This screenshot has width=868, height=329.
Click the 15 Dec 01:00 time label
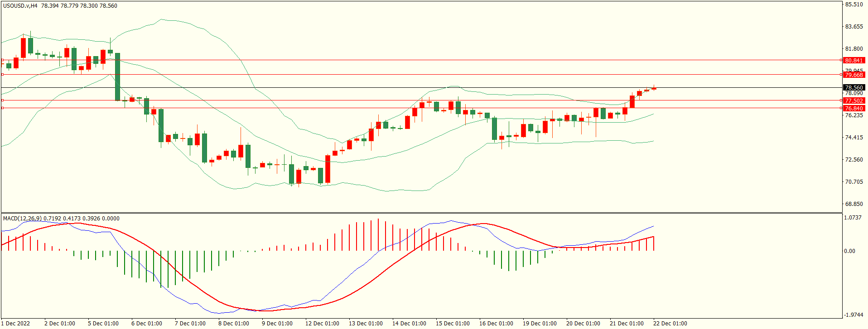(x=452, y=324)
